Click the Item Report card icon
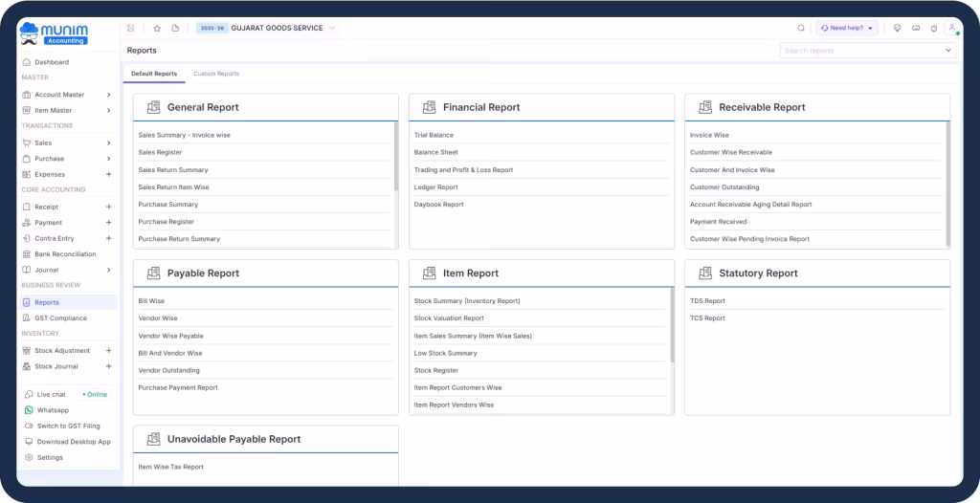The width and height of the screenshot is (980, 503). pyautogui.click(x=429, y=273)
